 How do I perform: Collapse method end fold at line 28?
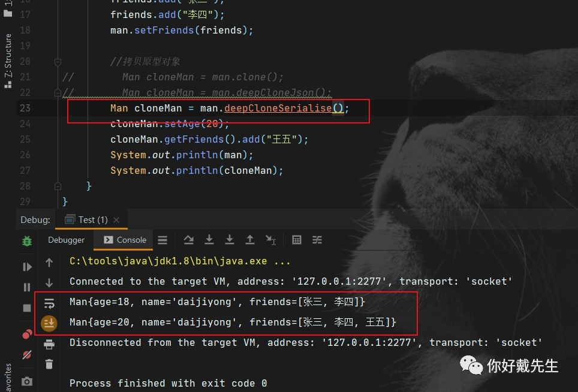point(58,186)
